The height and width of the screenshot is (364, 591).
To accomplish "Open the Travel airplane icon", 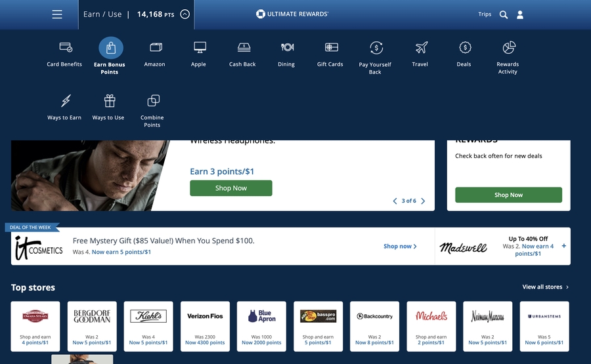I will 421,48.
